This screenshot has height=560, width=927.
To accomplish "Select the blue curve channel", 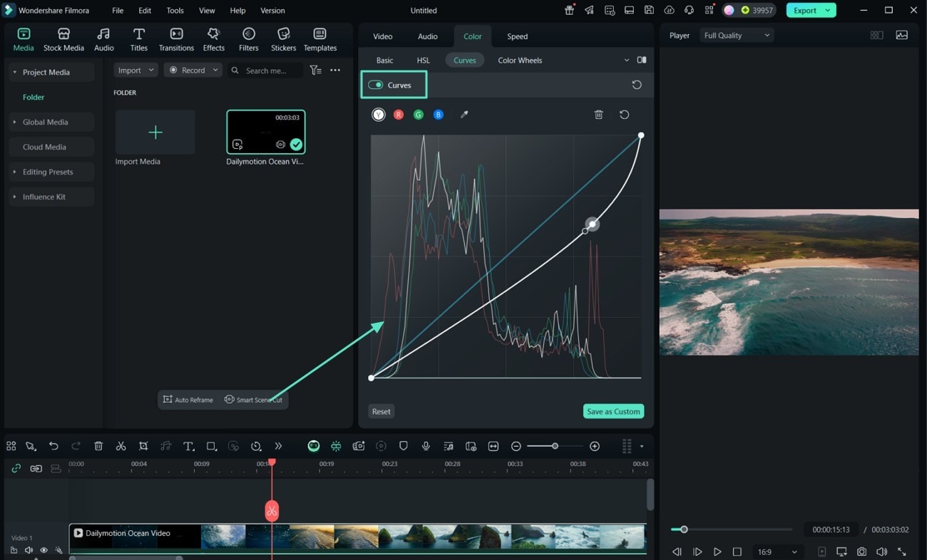I will (439, 114).
